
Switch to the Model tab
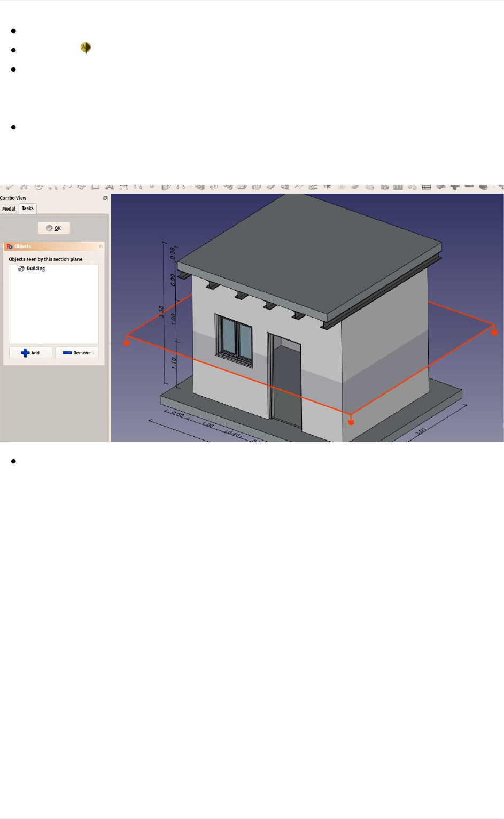[x=9, y=208]
